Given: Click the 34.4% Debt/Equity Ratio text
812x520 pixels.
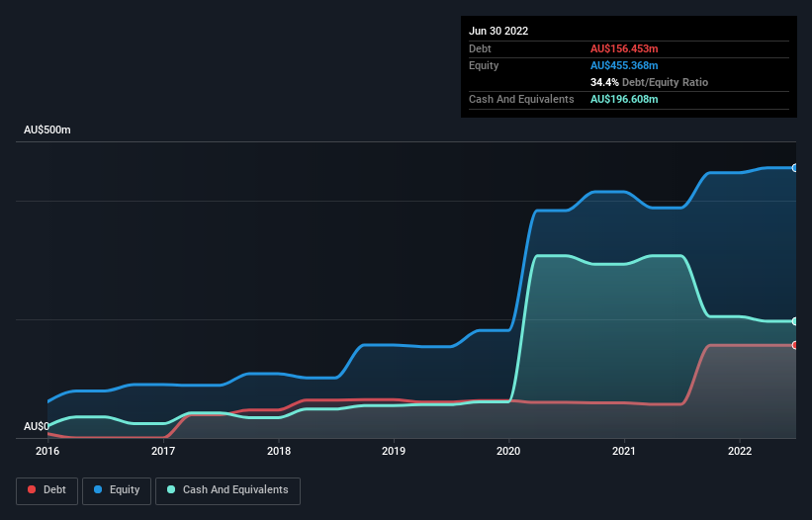Looking at the screenshot, I should tap(649, 82).
